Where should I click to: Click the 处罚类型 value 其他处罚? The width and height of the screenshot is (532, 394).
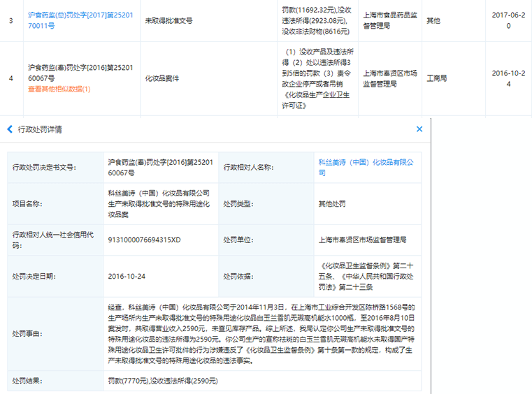coord(332,204)
